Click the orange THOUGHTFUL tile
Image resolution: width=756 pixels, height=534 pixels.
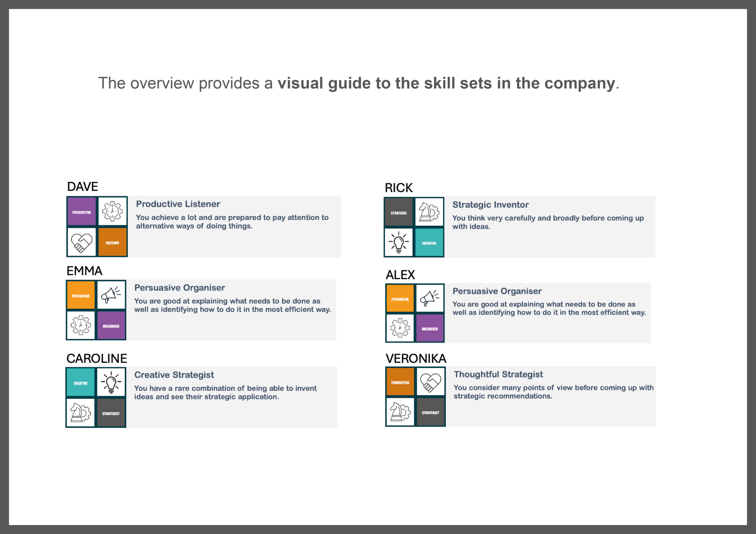pos(400,382)
